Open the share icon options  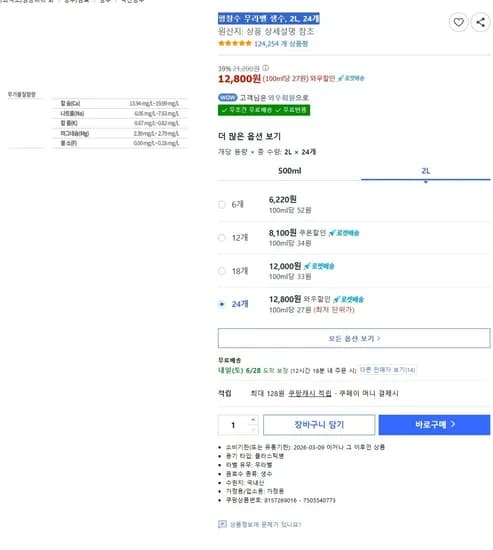pos(480,22)
